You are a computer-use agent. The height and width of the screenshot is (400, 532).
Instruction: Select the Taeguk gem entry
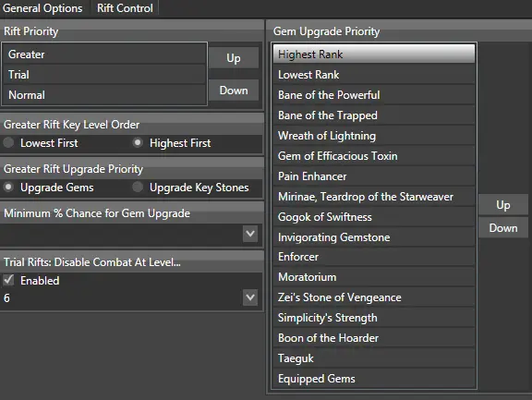pyautogui.click(x=374, y=358)
